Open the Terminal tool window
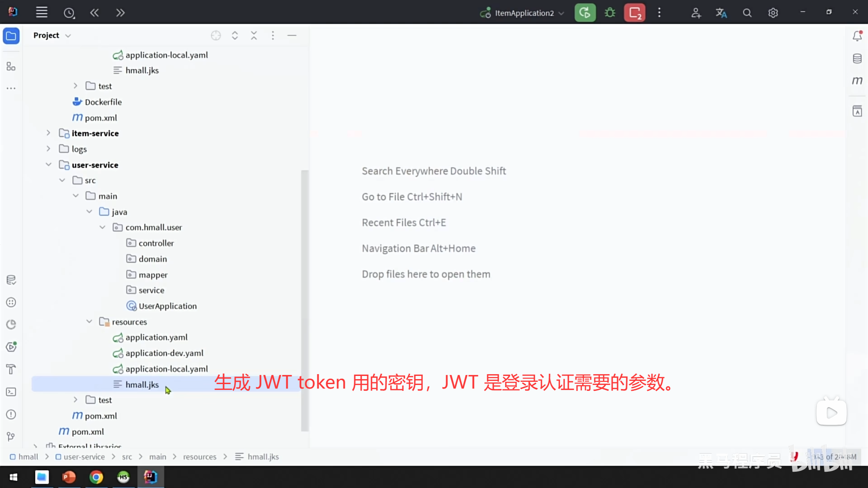 tap(11, 392)
